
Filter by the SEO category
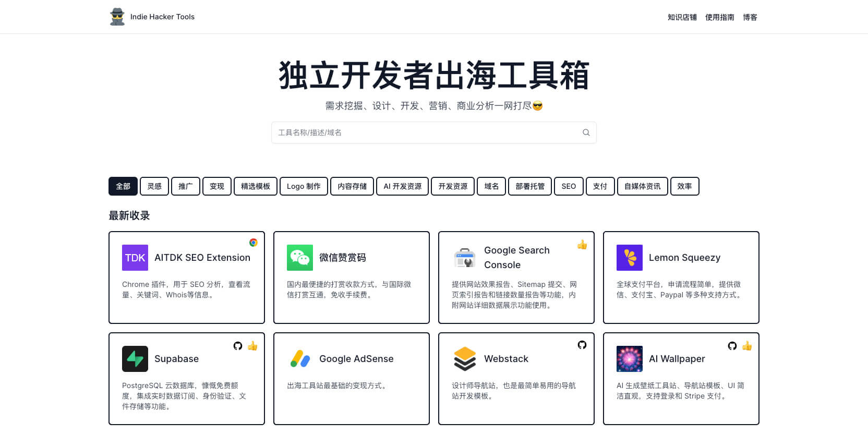click(569, 186)
